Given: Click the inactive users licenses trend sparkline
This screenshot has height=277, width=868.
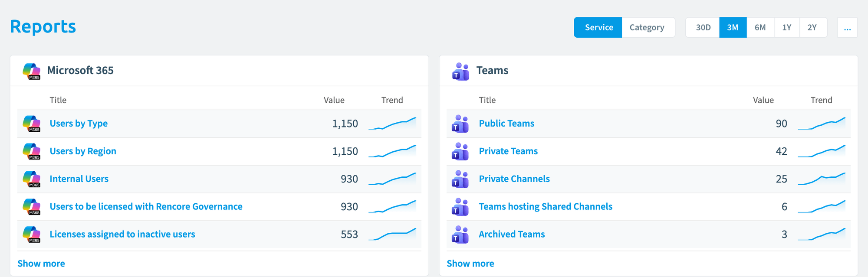Looking at the screenshot, I should pyautogui.click(x=392, y=235).
